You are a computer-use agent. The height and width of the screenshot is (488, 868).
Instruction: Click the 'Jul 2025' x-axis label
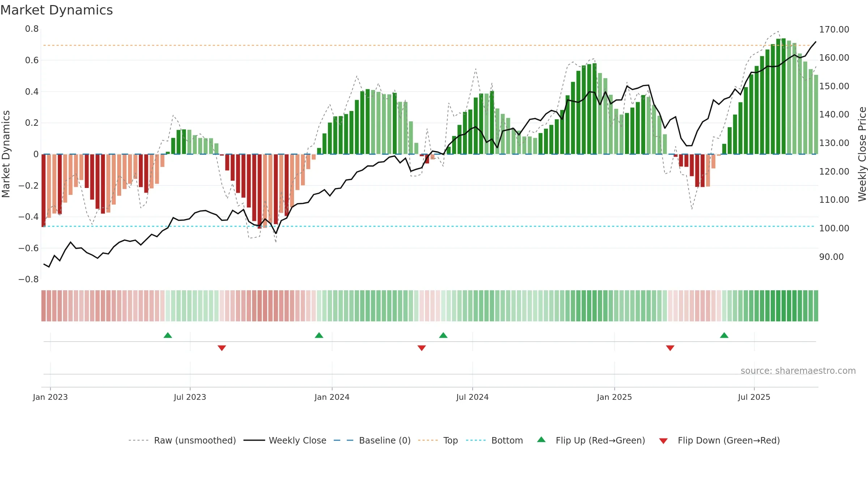click(x=754, y=397)
